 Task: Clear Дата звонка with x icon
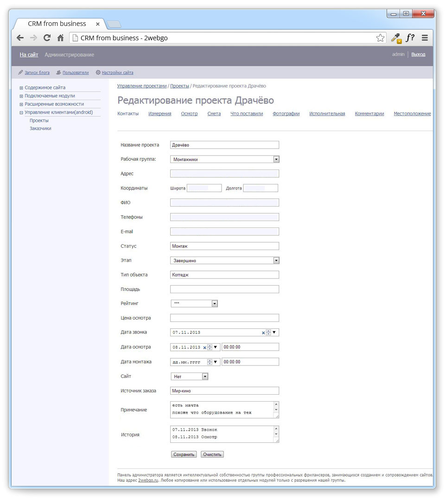coord(263,333)
